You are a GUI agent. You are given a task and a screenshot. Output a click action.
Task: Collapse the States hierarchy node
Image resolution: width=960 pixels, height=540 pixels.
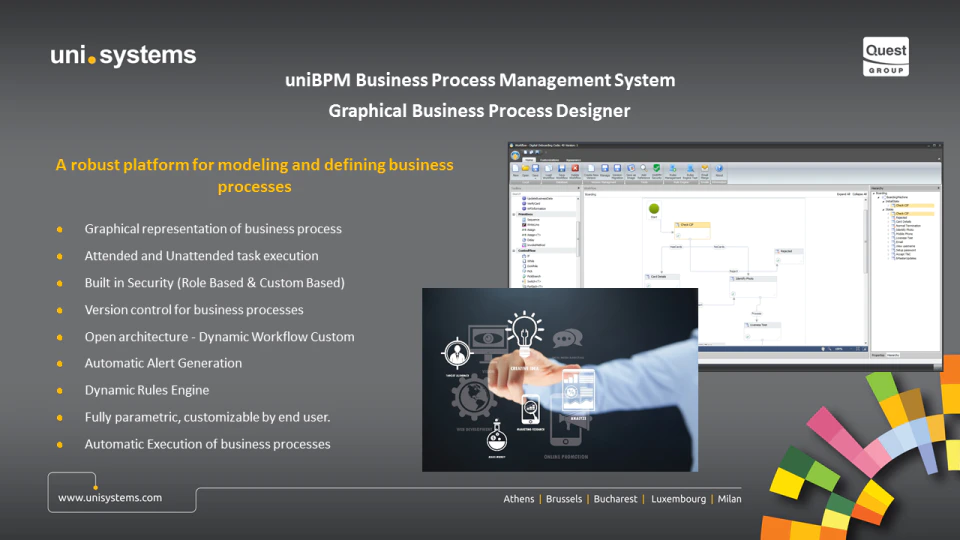click(x=883, y=209)
